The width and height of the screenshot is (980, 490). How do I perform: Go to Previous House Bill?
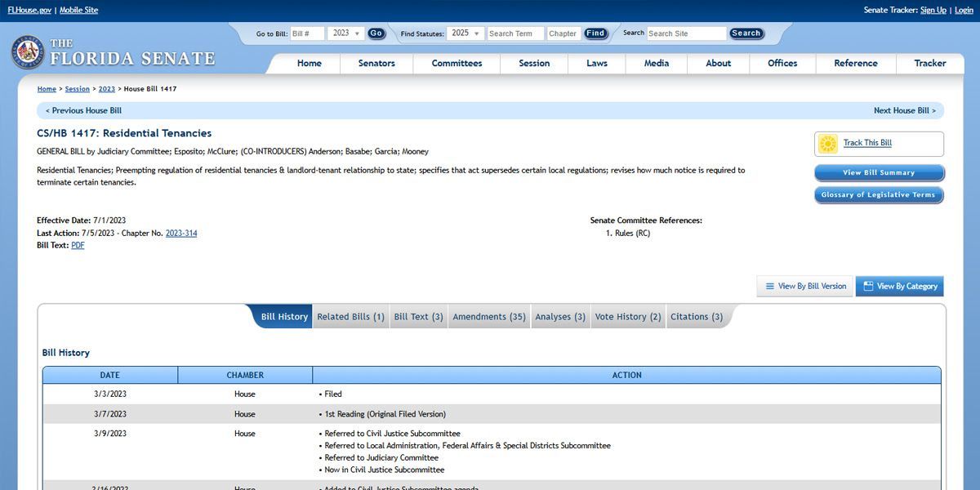click(83, 110)
